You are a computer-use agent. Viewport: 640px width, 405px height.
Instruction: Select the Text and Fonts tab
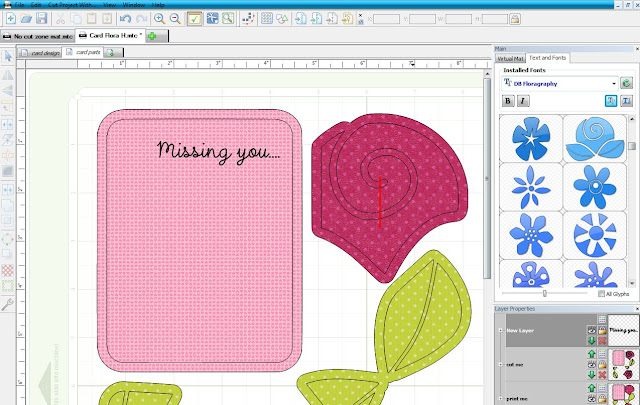tap(547, 58)
